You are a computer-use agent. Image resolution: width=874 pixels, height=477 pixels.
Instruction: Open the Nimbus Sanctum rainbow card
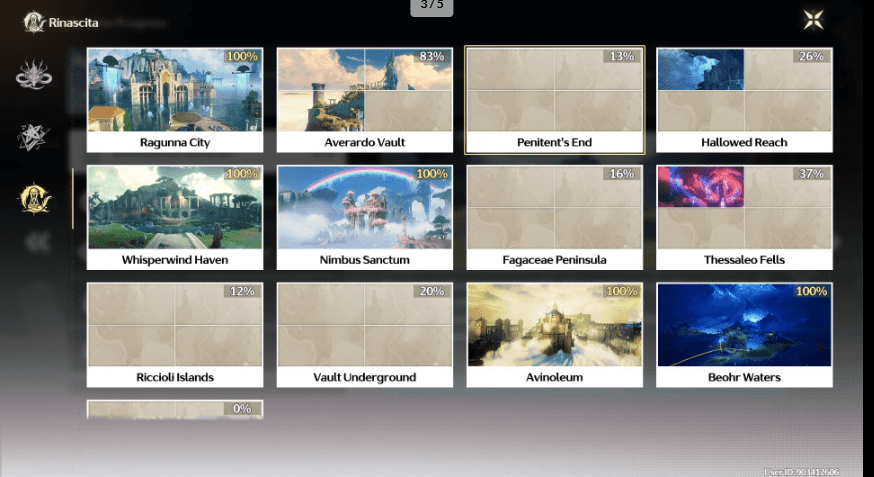pyautogui.click(x=364, y=217)
